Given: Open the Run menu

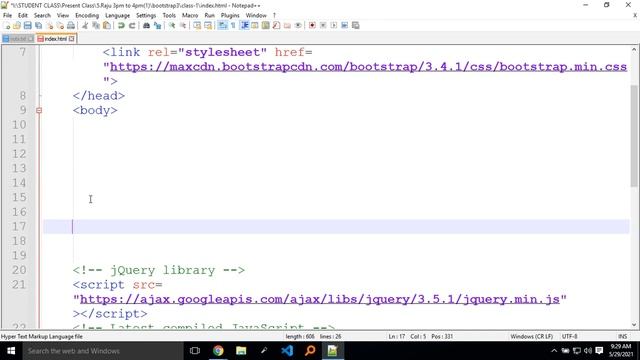Looking at the screenshot, I should [x=209, y=16].
